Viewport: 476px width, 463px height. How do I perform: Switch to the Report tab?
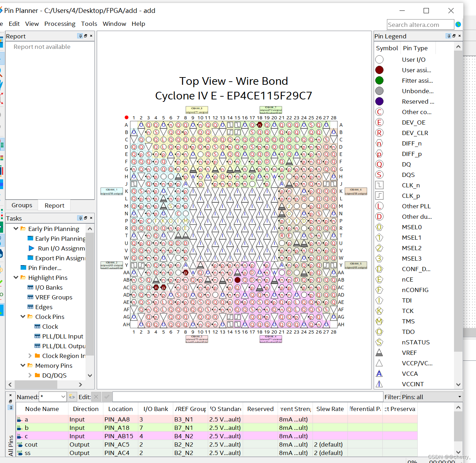click(x=54, y=206)
